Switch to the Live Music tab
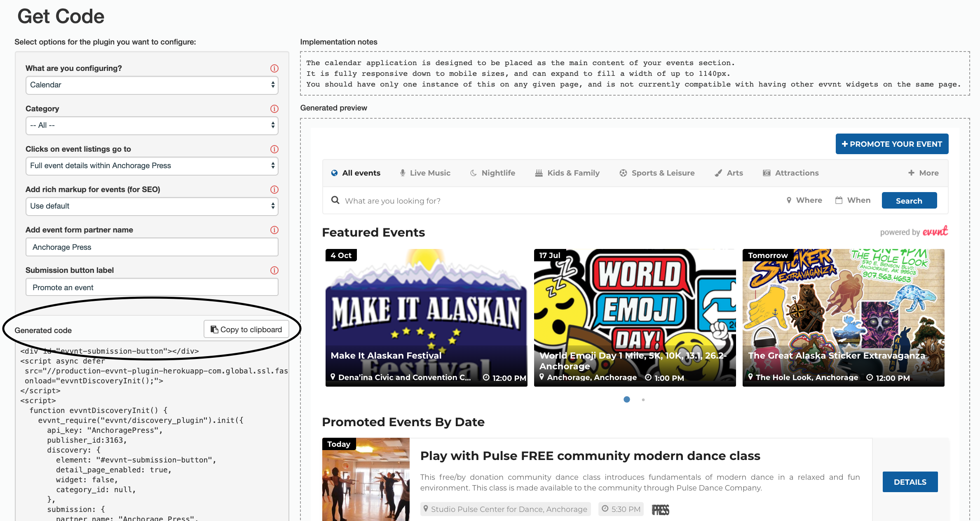 [425, 173]
